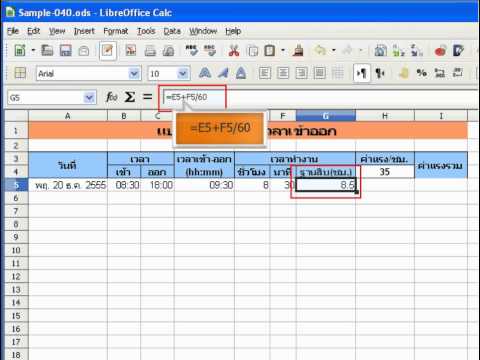The width and height of the screenshot is (480, 360).
Task: Save the document with the Save icon
Action: (x=65, y=51)
